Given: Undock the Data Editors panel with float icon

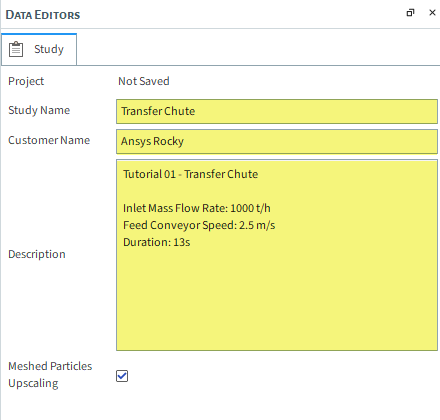Looking at the screenshot, I should 410,13.
